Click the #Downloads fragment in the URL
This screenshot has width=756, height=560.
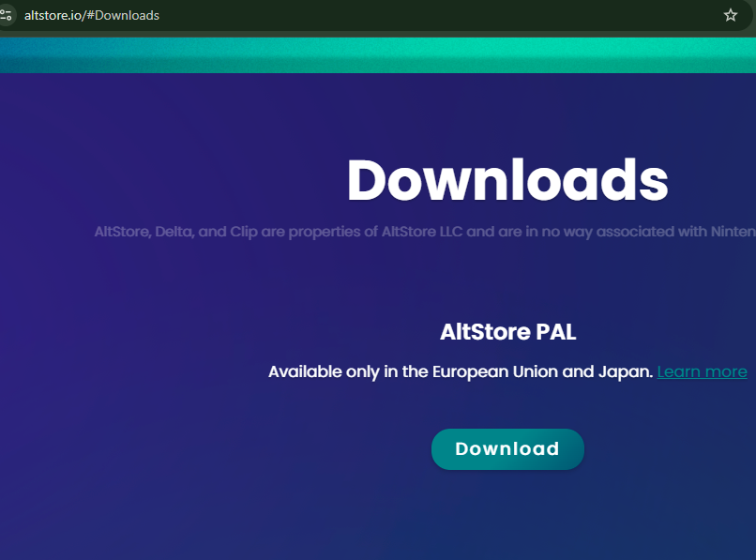point(123,15)
